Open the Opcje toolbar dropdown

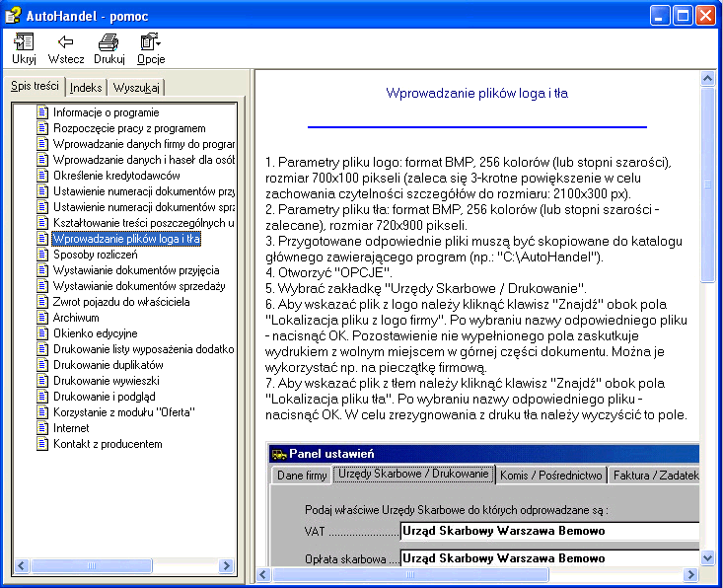[151, 42]
